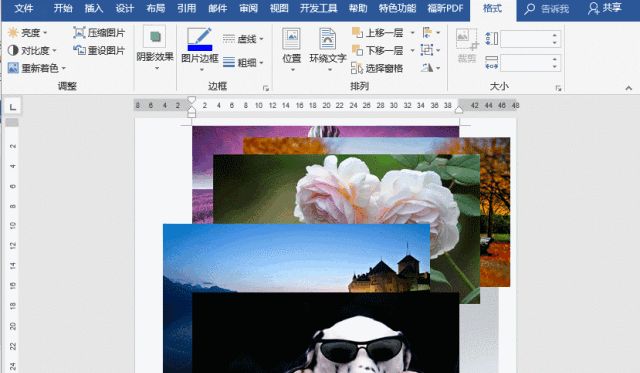Expand the 上移一层 dropdown arrow
Screen dimensions: 640x373
pos(412,32)
